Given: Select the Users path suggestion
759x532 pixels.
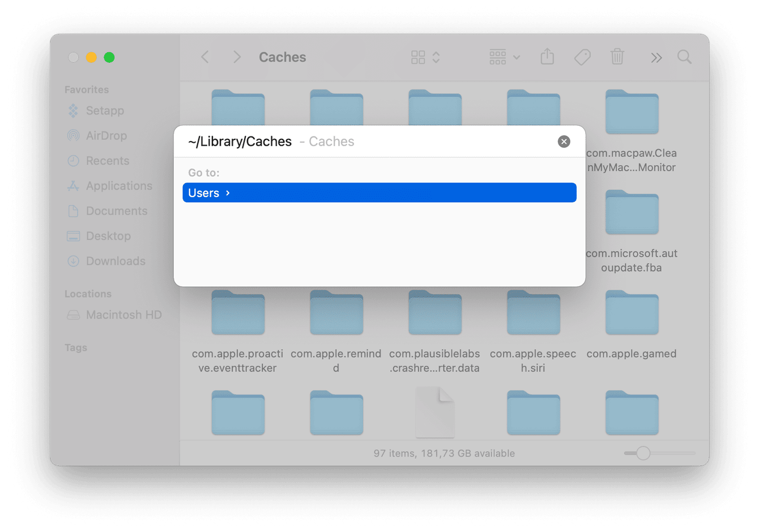Looking at the screenshot, I should tap(379, 193).
